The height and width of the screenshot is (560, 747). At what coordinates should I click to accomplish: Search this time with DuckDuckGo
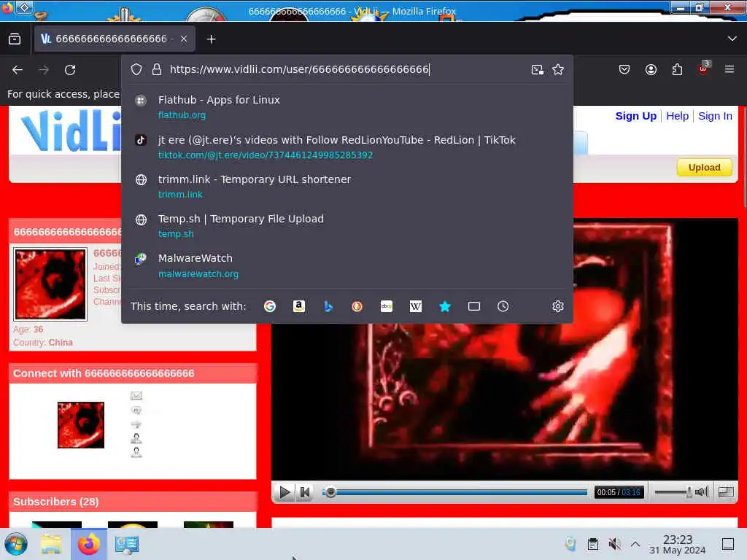click(x=357, y=306)
